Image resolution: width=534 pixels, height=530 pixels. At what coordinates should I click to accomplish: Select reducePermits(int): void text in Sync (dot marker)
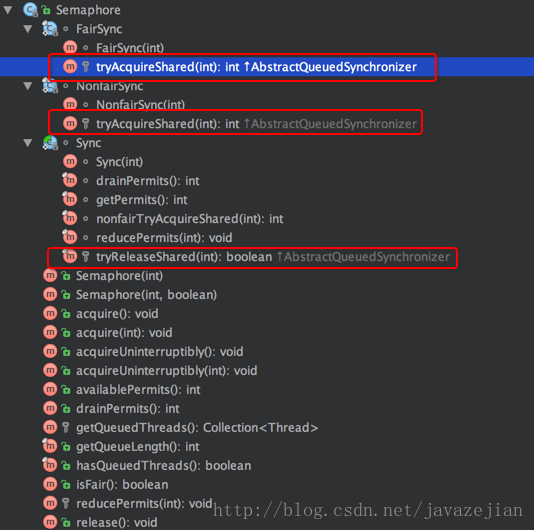coord(164,237)
